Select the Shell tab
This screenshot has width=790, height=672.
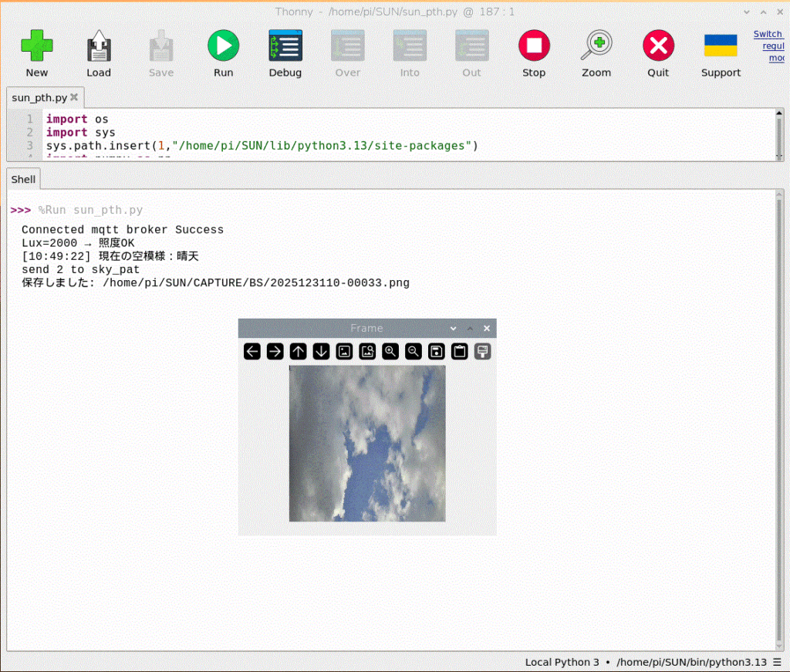23,179
